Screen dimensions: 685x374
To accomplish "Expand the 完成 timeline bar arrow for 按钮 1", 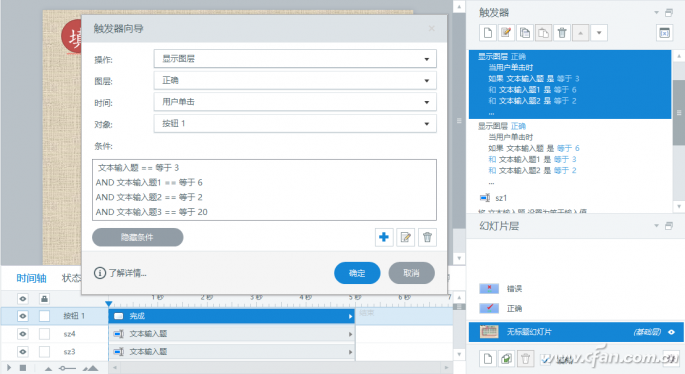I will tap(350, 316).
